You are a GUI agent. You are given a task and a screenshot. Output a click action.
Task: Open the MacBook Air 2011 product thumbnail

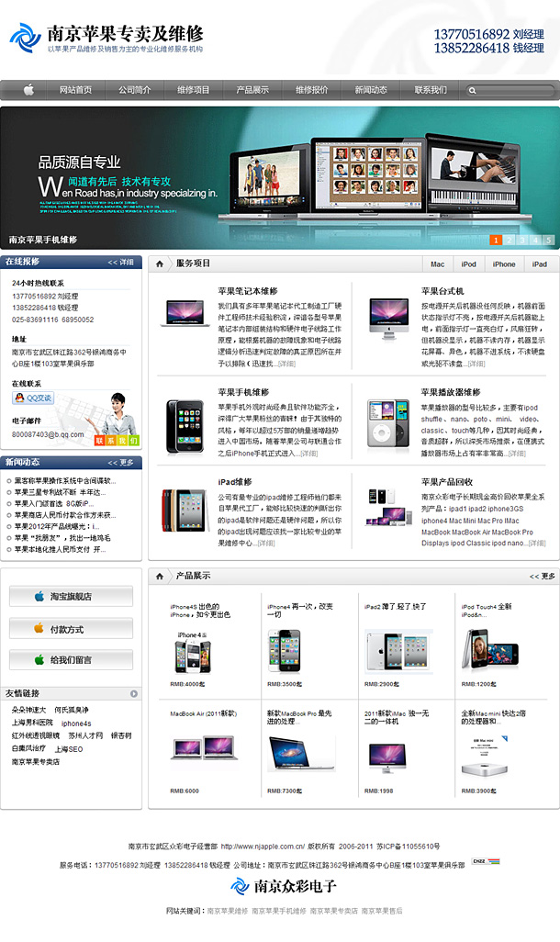click(x=204, y=748)
